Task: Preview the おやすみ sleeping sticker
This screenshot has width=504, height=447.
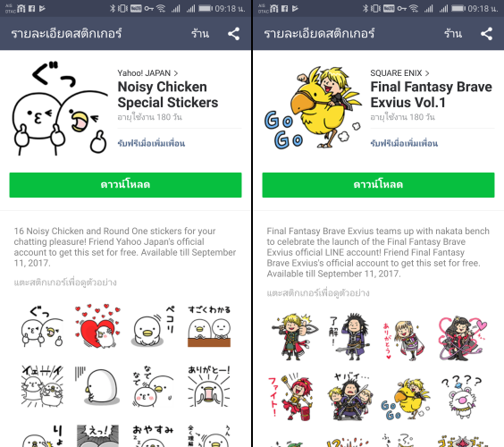Action: tap(153, 435)
